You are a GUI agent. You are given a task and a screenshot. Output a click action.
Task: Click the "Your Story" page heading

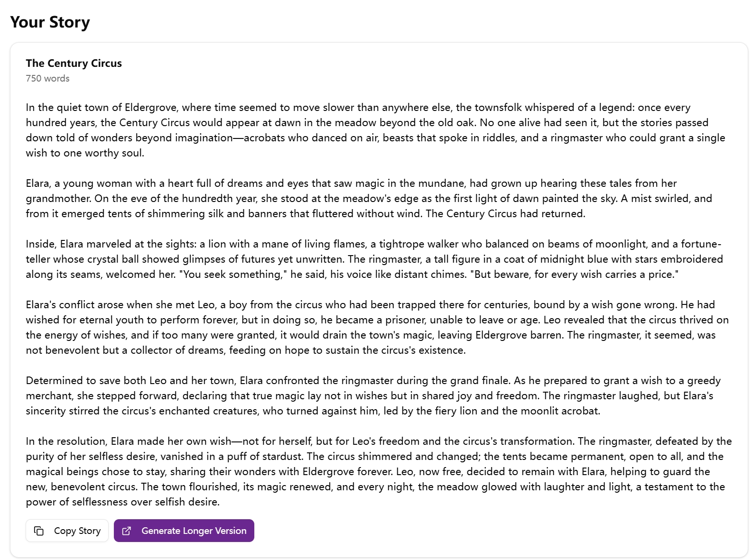tap(50, 22)
